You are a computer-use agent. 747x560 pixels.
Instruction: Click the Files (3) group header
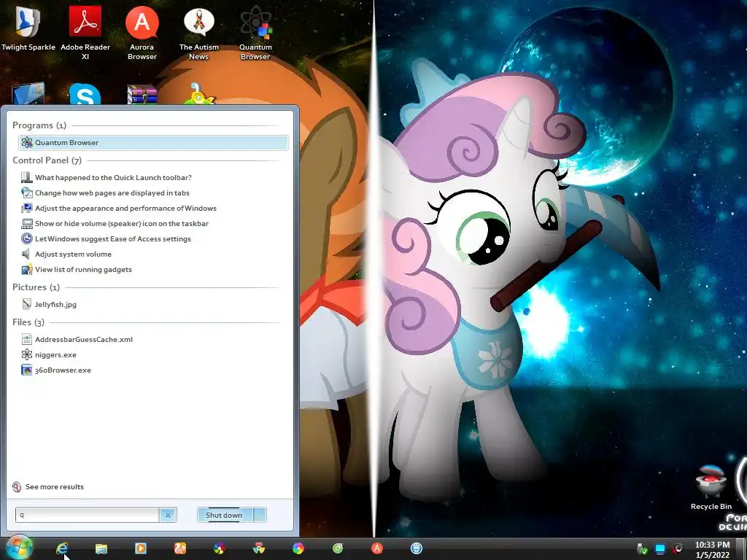point(28,322)
